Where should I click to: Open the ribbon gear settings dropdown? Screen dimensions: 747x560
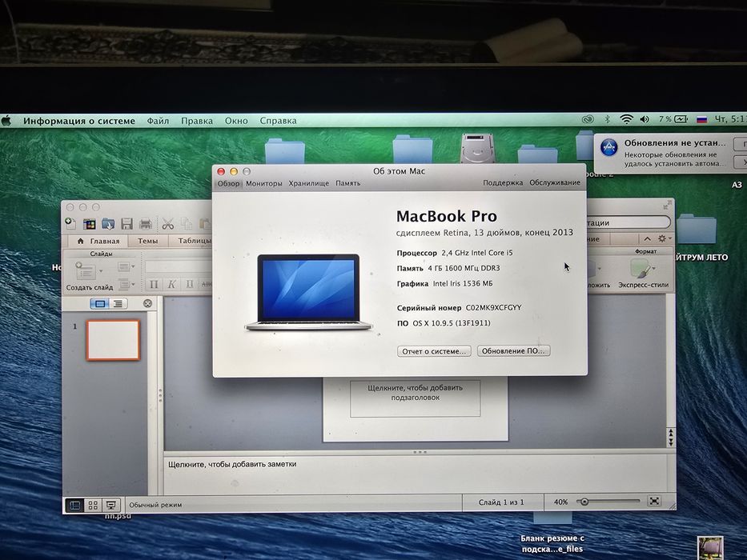664,238
